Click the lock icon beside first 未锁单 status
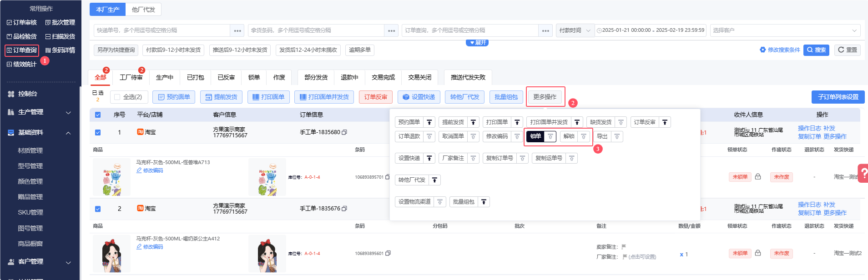The image size is (868, 280). (758, 177)
